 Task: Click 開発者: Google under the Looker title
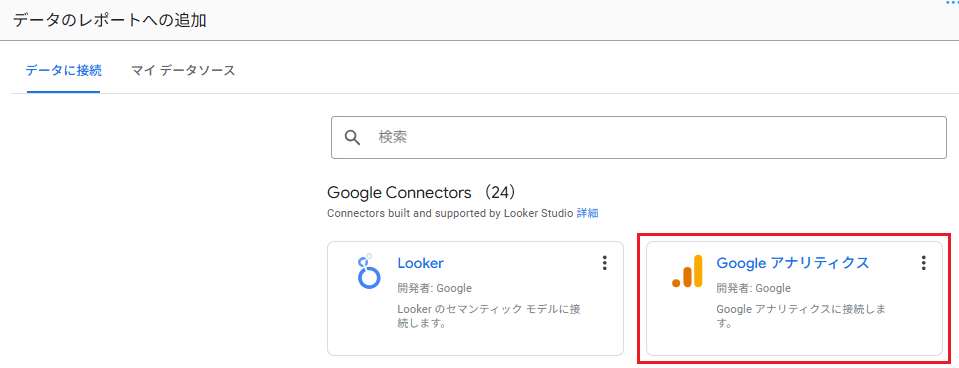434,288
